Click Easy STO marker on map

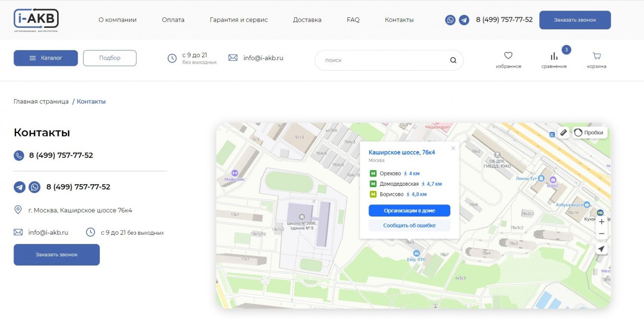(417, 254)
